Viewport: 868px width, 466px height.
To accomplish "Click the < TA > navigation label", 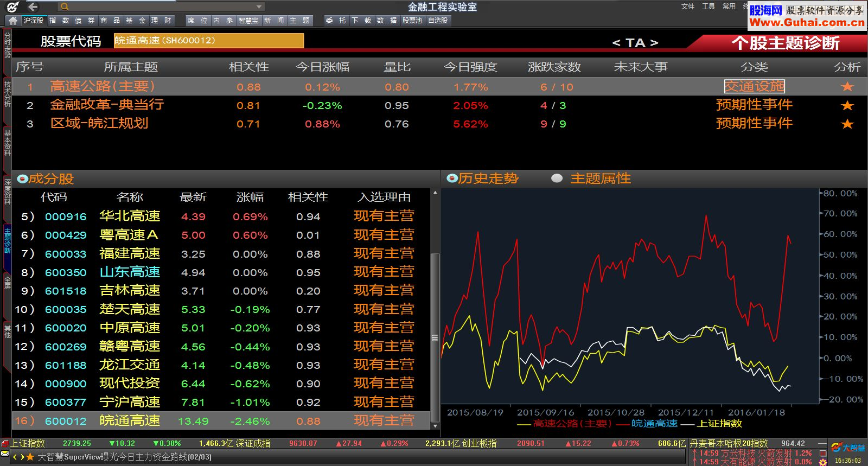I will pyautogui.click(x=635, y=43).
